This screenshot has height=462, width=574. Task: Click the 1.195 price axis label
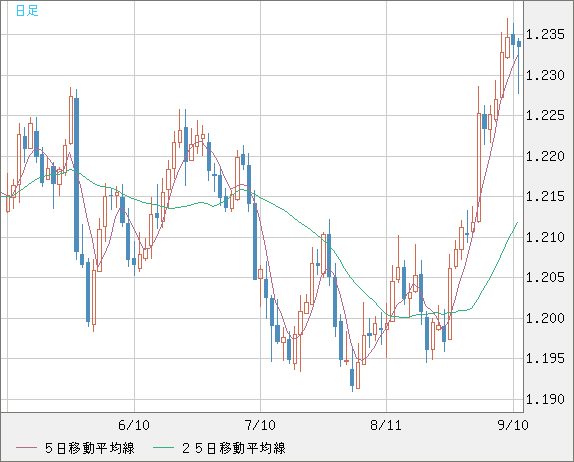pyautogui.click(x=545, y=358)
